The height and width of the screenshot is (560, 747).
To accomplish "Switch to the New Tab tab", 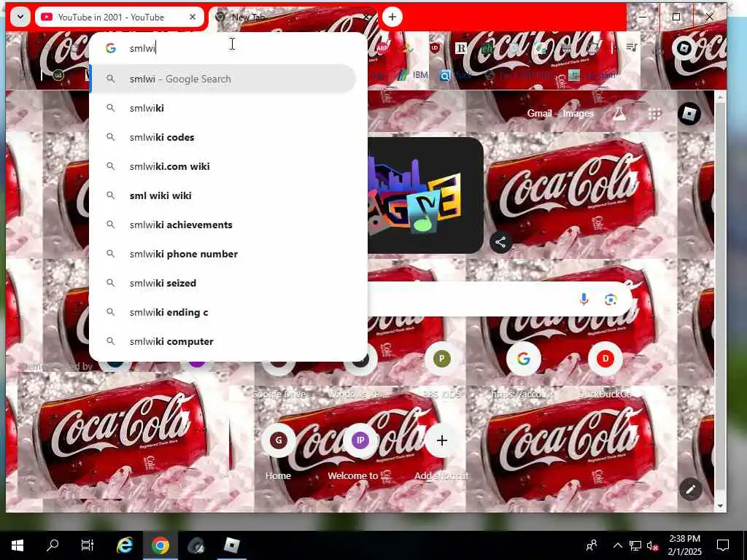I will pos(292,17).
